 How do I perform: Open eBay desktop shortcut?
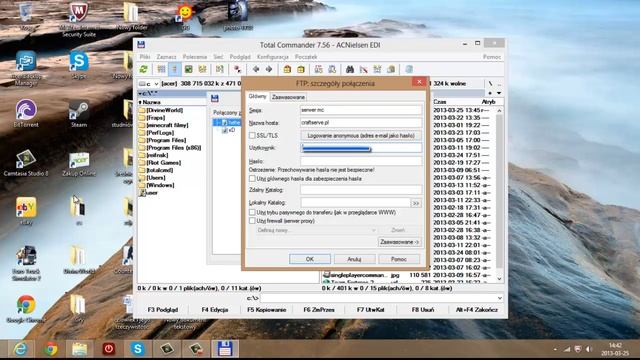(26, 211)
